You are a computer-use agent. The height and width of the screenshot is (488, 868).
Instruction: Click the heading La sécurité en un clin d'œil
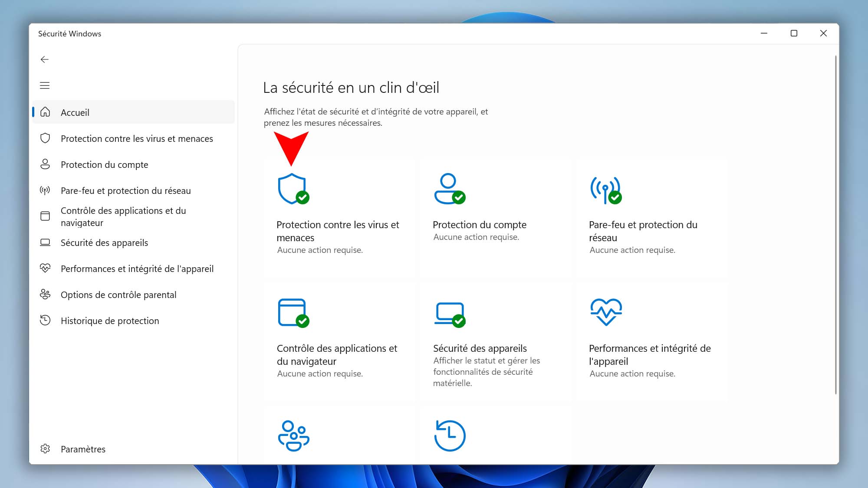click(x=351, y=88)
